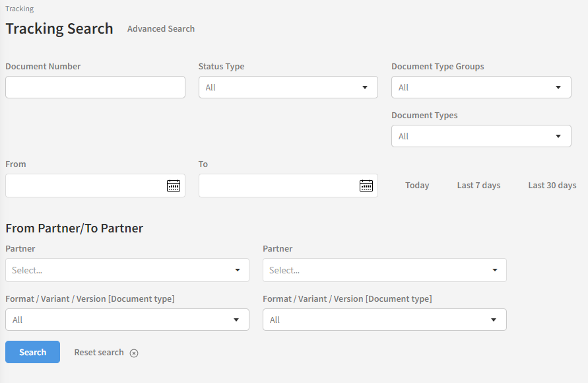Open the Document Type Groups dropdown
Screen dimensions: 588x383
[481, 87]
